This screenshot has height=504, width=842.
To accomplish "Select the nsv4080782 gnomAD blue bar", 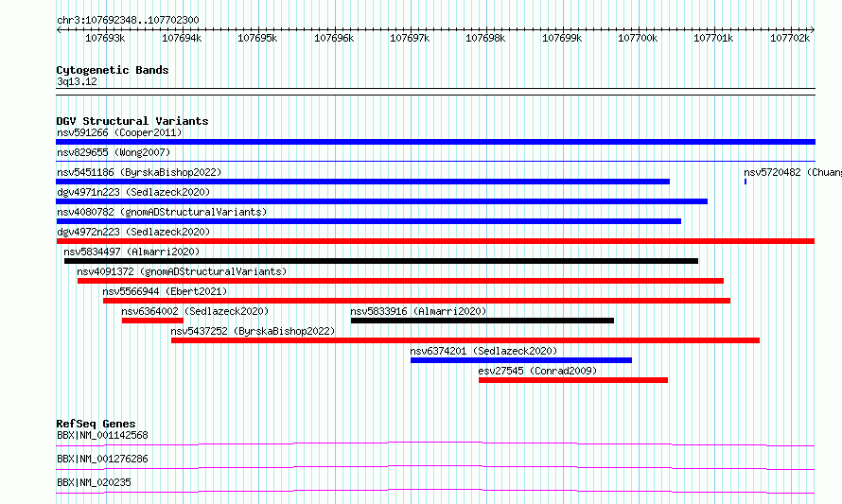I will pos(368,221).
